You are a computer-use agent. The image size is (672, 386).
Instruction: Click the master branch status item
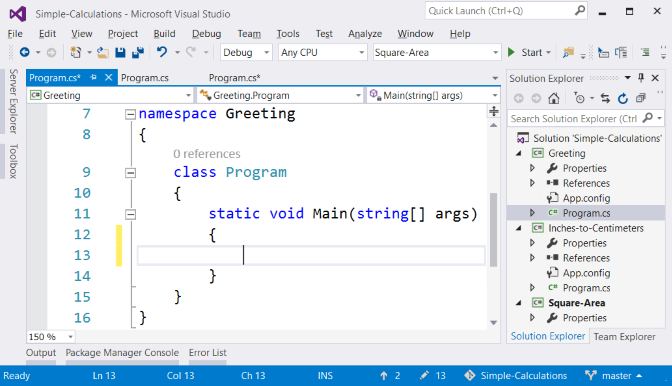point(614,376)
